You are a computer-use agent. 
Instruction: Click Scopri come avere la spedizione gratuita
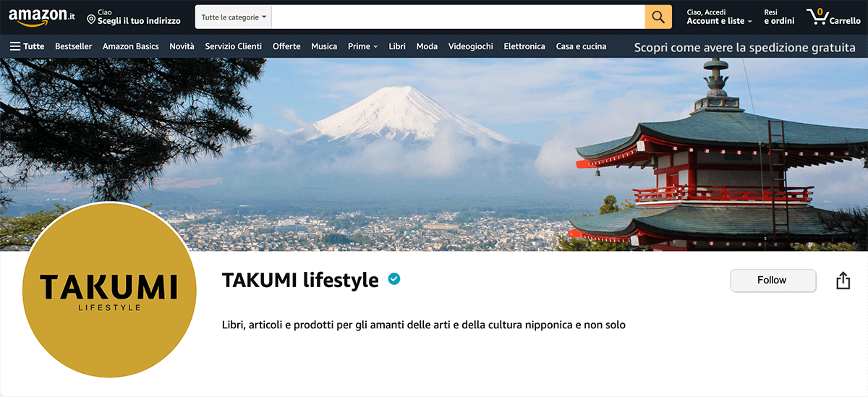[x=745, y=48]
